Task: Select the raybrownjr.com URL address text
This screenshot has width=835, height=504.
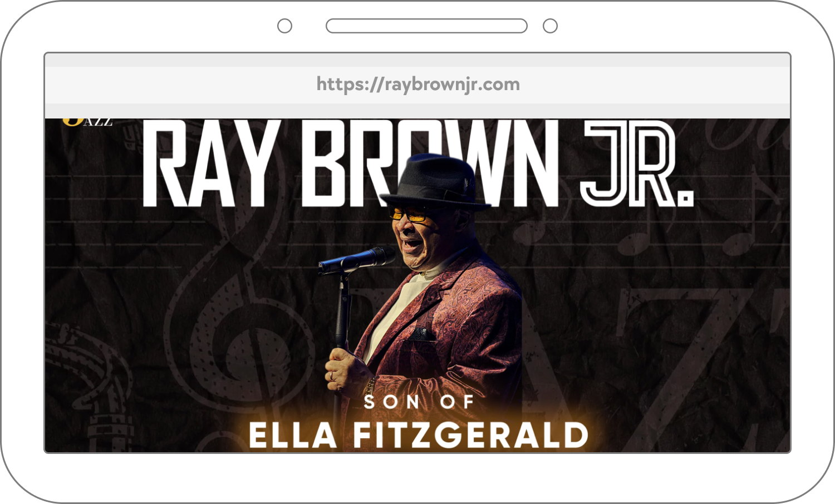Action: click(418, 85)
